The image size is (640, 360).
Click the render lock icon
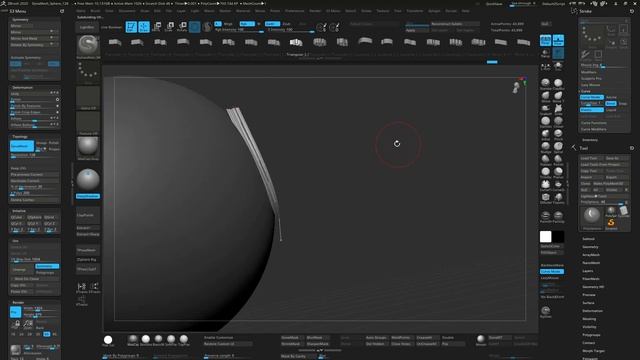[x=17, y=324]
